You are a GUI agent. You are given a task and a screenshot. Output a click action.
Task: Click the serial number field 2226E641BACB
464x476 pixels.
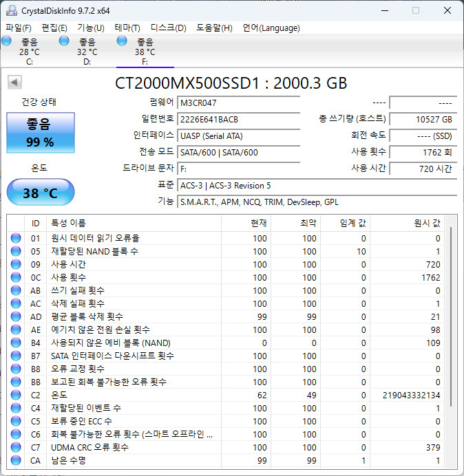tap(238, 119)
